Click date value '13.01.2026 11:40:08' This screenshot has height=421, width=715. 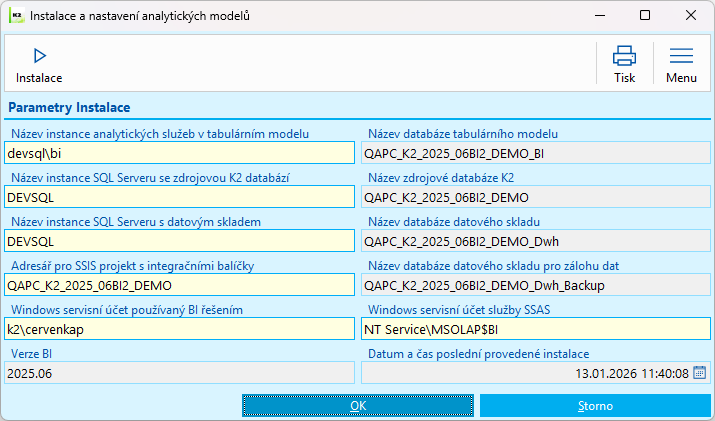[632, 374]
